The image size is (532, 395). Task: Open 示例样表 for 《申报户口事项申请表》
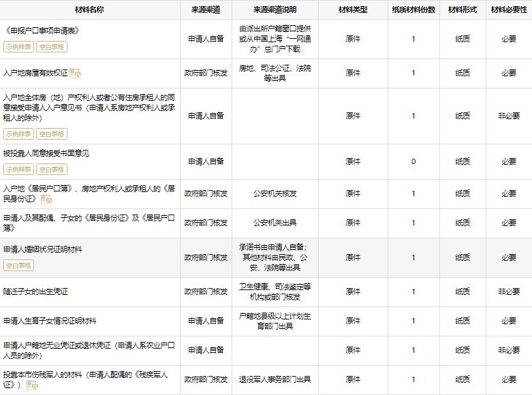click(x=18, y=47)
